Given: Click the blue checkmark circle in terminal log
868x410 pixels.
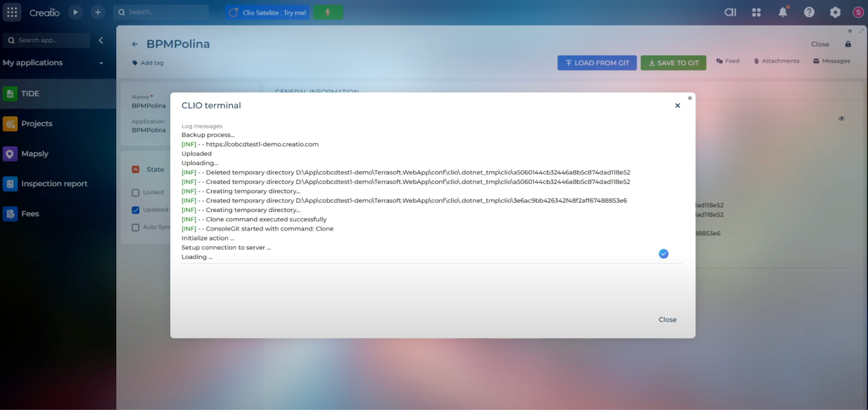Looking at the screenshot, I should pyautogui.click(x=663, y=254).
